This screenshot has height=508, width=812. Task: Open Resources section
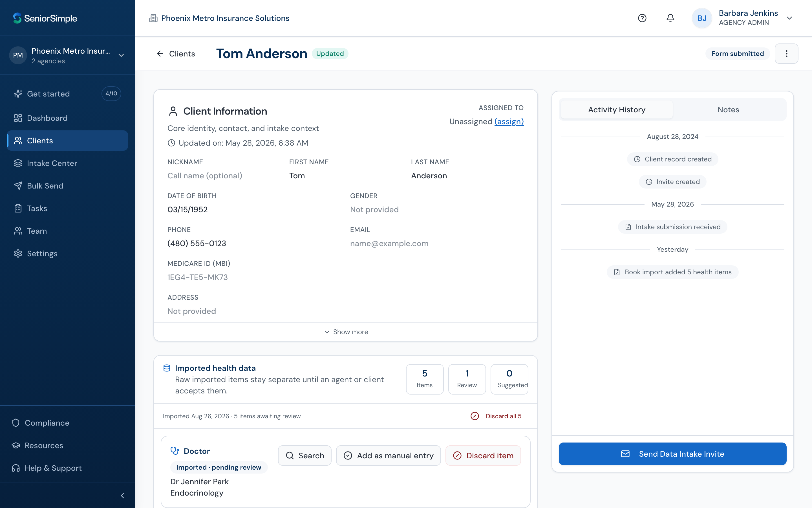click(x=67, y=446)
